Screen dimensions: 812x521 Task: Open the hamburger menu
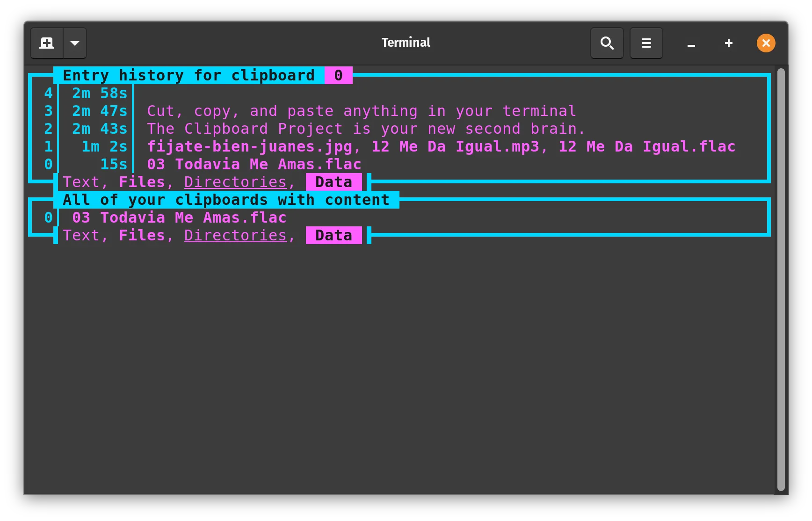[646, 43]
